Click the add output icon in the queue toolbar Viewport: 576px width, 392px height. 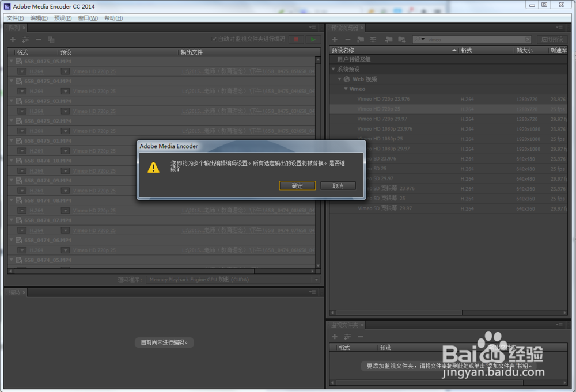25,40
